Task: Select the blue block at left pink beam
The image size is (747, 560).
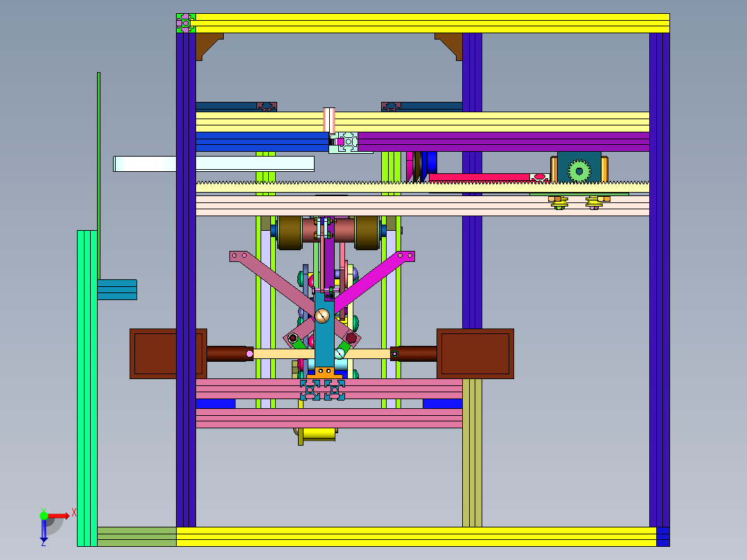Action: (x=216, y=403)
